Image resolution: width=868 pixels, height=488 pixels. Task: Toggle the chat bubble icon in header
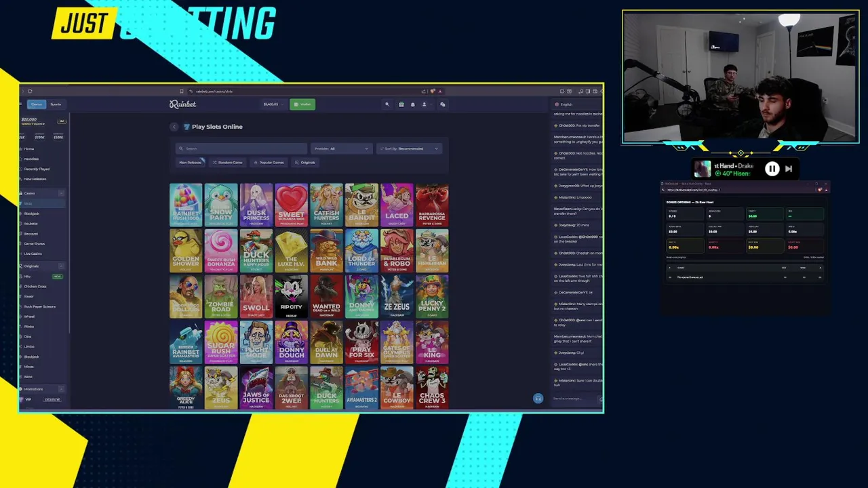[x=443, y=104]
